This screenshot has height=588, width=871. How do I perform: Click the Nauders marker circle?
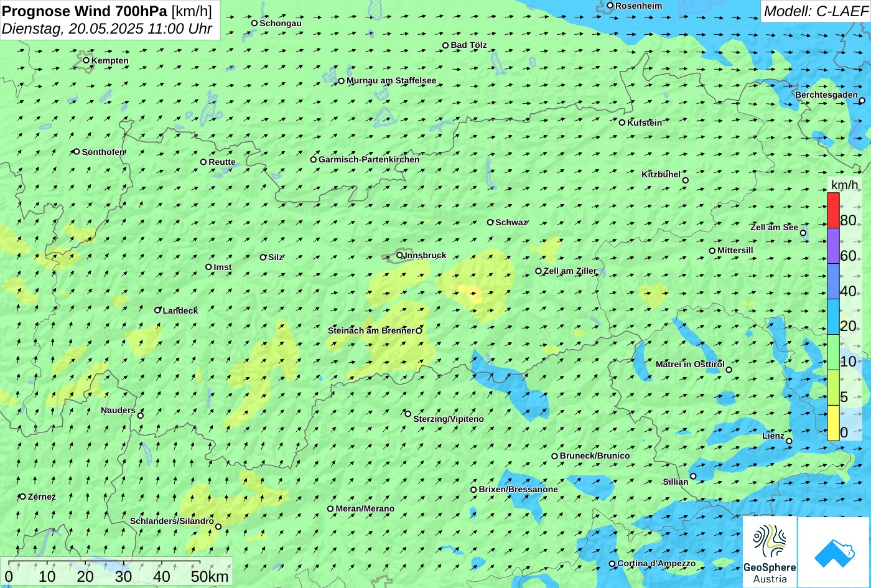pos(141,416)
